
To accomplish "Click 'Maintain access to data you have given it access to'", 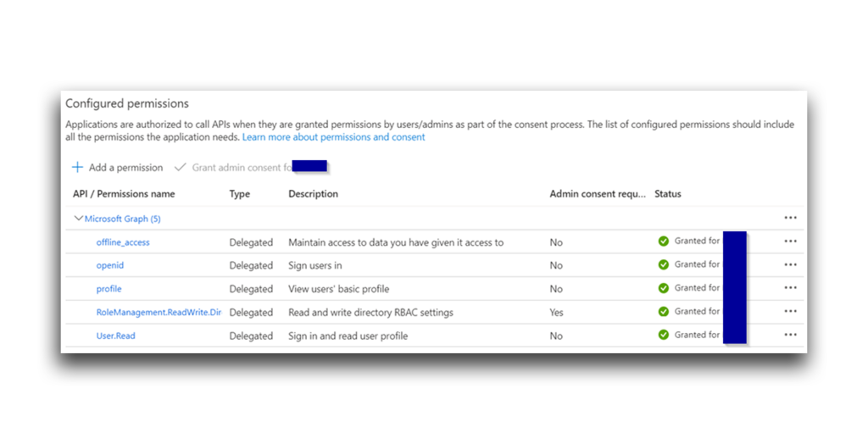I will click(396, 242).
